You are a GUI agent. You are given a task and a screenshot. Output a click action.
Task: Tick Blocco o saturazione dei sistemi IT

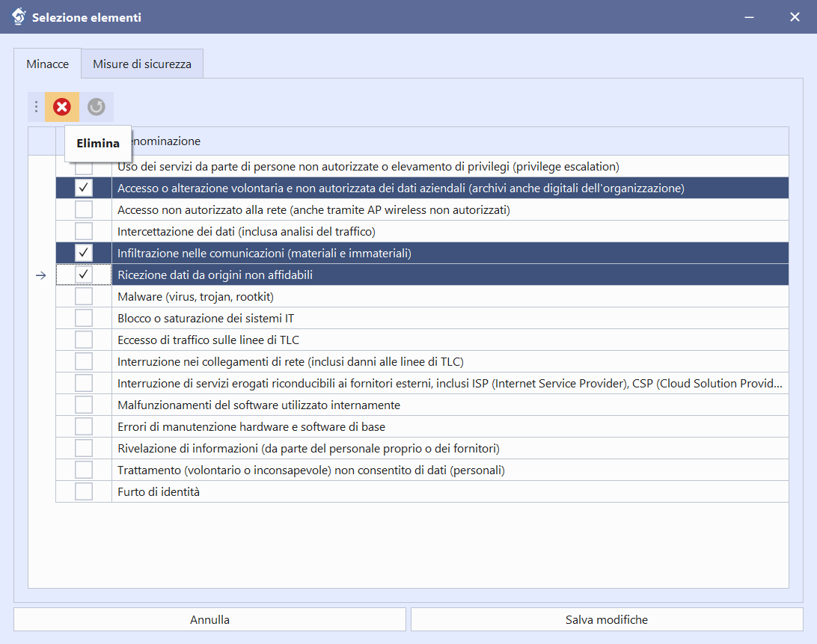tap(84, 318)
